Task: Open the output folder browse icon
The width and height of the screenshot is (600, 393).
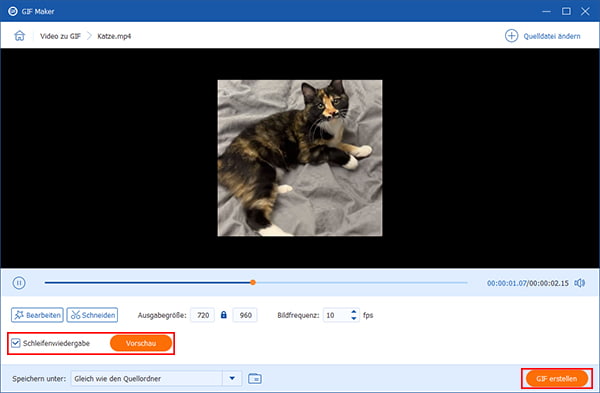Action: [255, 378]
